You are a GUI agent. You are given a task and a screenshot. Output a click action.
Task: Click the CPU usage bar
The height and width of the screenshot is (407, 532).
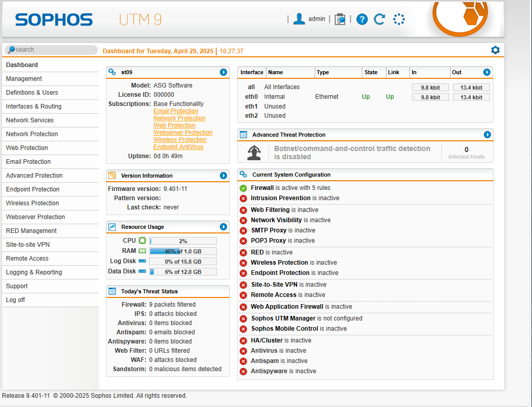pyautogui.click(x=183, y=241)
